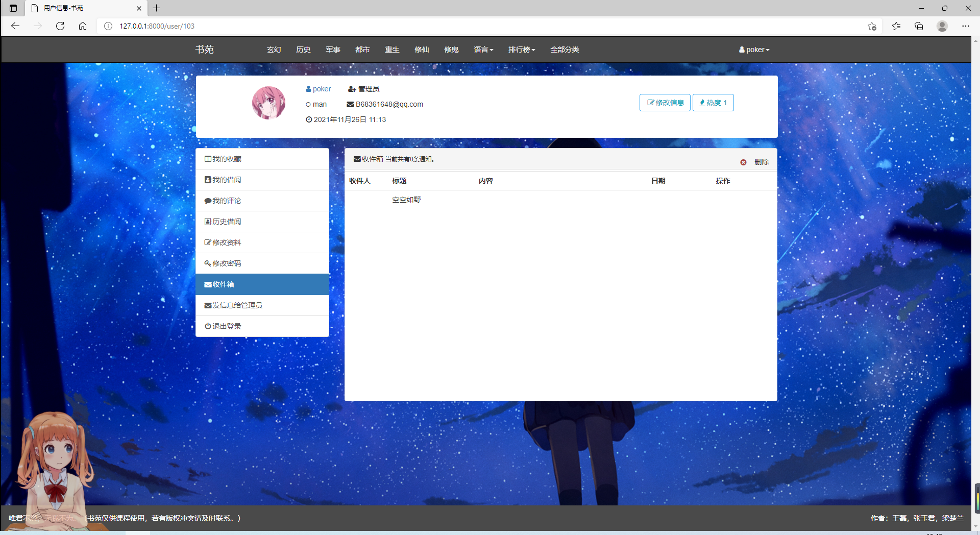Click the B68361648@qq.com email text

click(389, 104)
